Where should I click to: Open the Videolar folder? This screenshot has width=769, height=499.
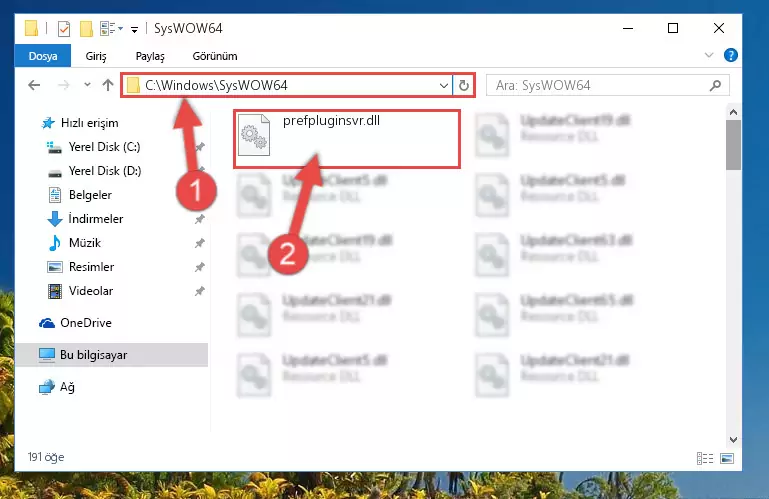tap(91, 291)
